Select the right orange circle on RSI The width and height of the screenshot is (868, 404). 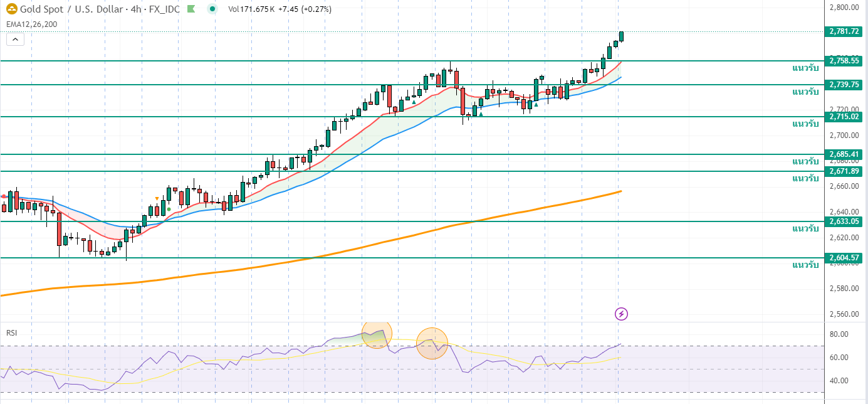coord(432,343)
